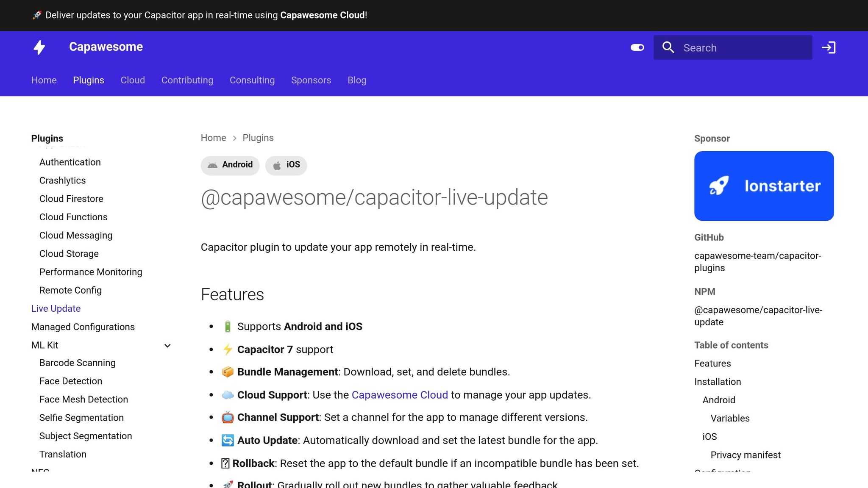This screenshot has height=488, width=868.
Task: Jump to Features in table of contents
Action: pos(712,363)
